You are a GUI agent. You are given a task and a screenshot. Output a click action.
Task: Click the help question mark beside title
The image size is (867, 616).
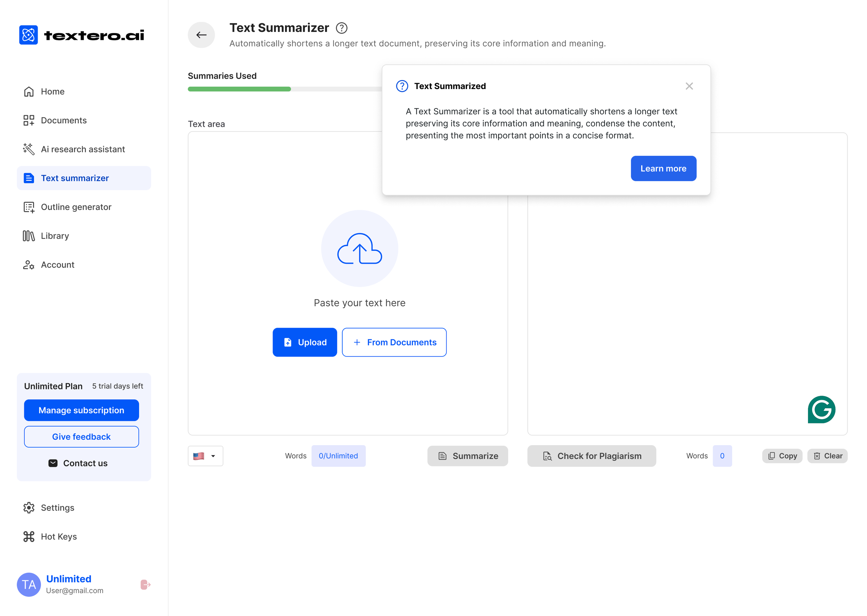point(341,28)
